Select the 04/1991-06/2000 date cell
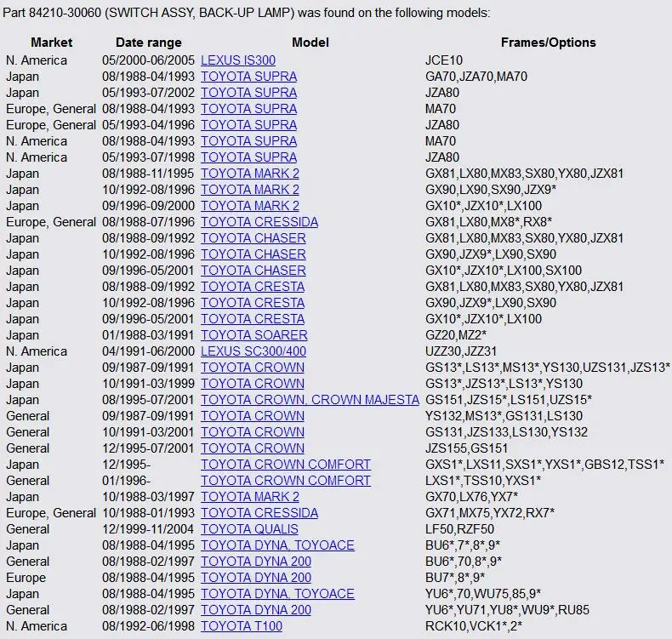This screenshot has height=639, width=672. pos(148,351)
